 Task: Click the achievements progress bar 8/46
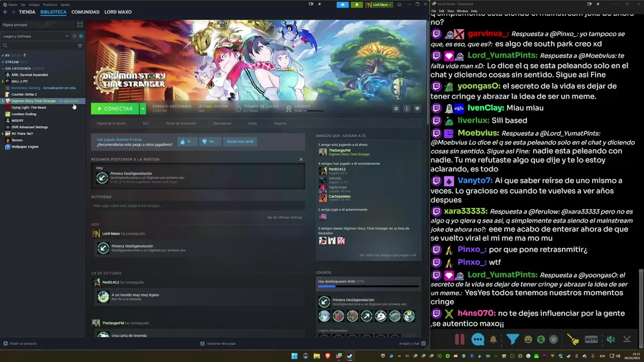tap(368, 286)
